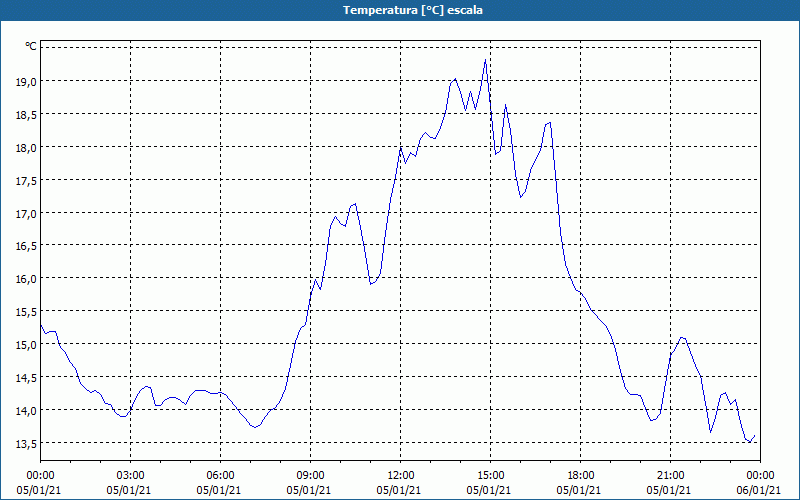800x500 pixels.
Task: Select the °C unit label on the axis
Action: (x=31, y=46)
